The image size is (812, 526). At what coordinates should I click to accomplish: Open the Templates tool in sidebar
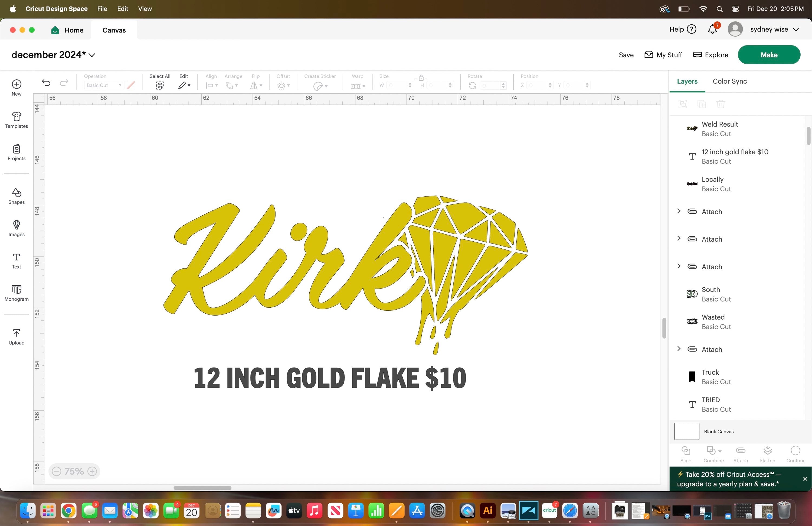[17, 120]
